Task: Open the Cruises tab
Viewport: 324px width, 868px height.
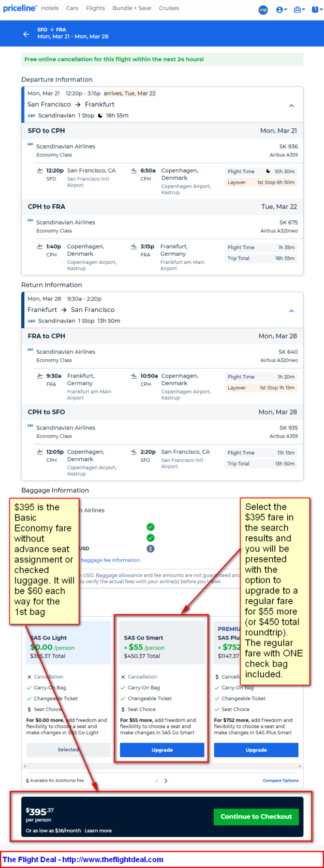Action: 169,8
